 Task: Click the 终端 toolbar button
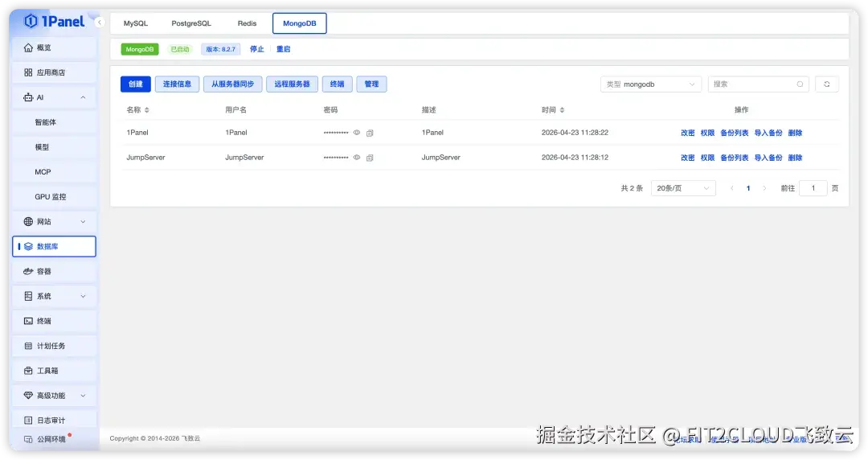coord(337,84)
